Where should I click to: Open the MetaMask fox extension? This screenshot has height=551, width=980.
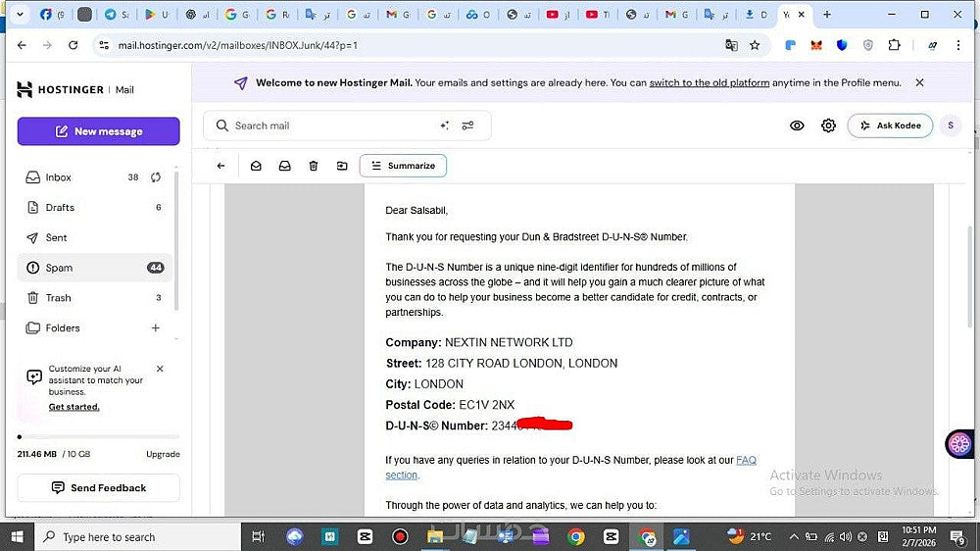816,45
